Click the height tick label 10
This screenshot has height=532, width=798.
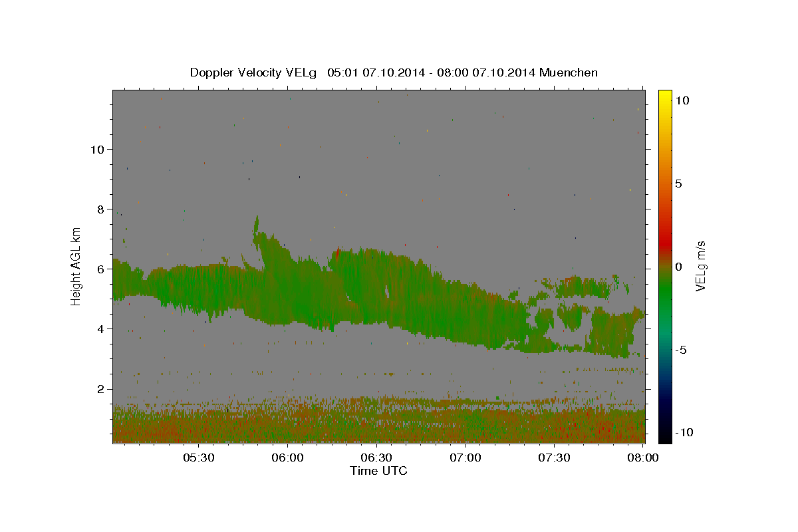[98, 149]
